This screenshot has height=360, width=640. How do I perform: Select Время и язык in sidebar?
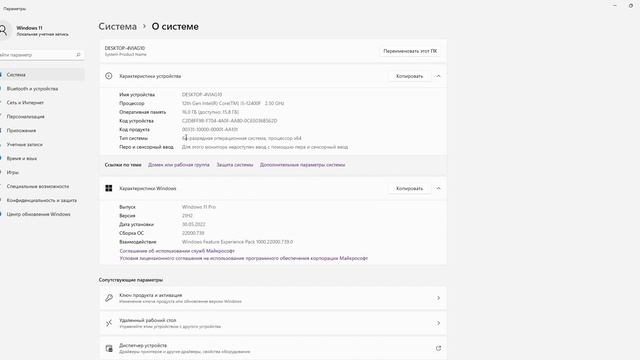[42, 158]
